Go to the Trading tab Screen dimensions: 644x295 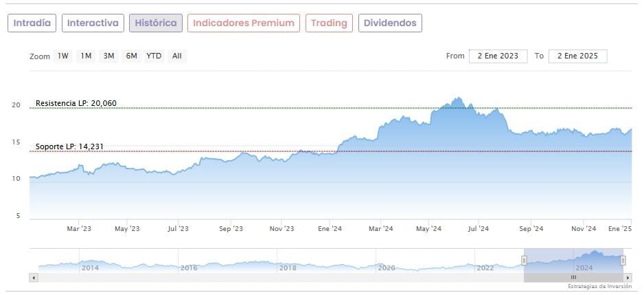pos(329,23)
